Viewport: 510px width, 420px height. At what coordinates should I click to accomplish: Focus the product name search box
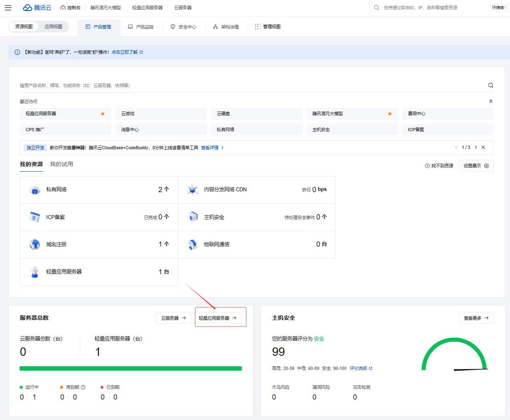coord(253,85)
